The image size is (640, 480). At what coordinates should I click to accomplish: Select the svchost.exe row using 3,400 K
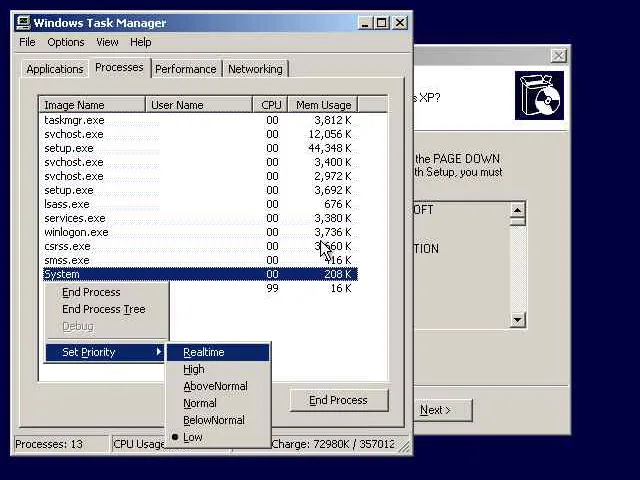pyautogui.click(x=200, y=162)
